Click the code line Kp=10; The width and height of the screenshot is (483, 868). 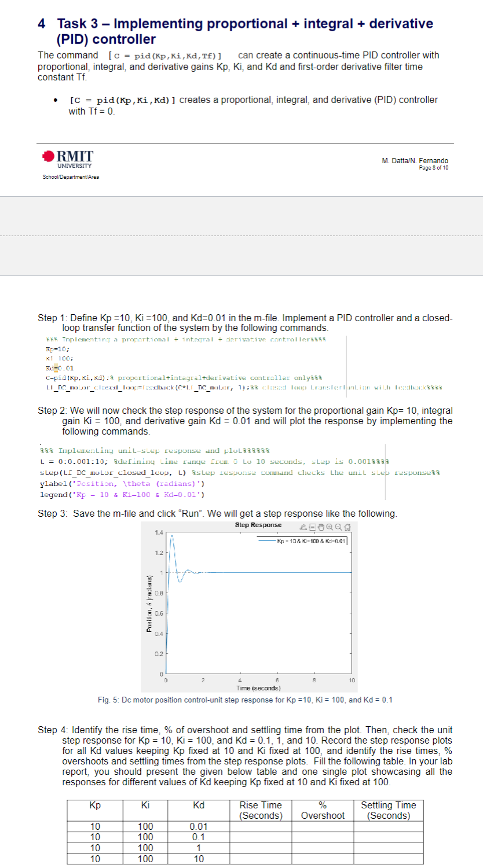[57, 350]
